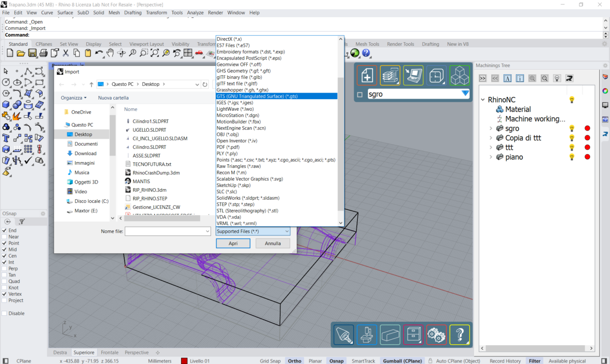
Task: Select the Polyline drawing tool
Action: [x=28, y=71]
